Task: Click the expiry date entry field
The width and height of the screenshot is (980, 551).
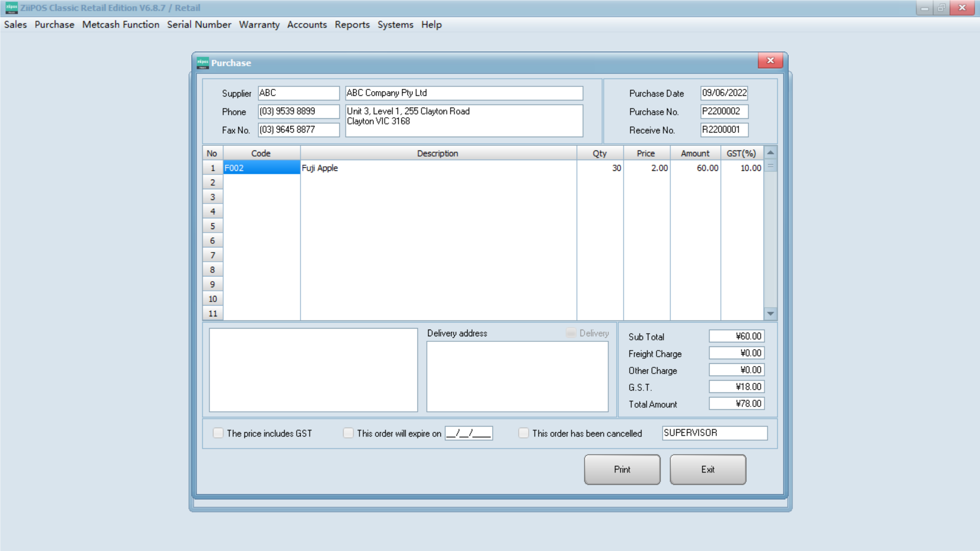Action: click(x=468, y=433)
